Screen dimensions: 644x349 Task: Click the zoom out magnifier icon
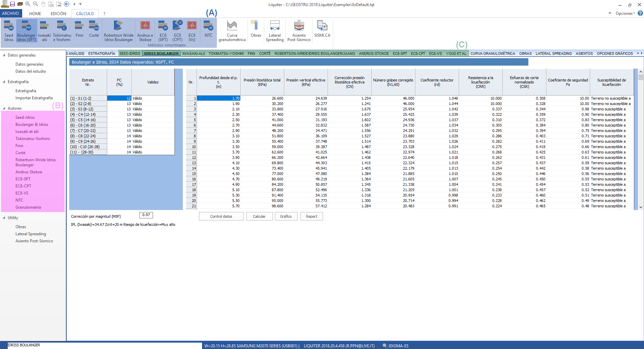coord(35,4)
